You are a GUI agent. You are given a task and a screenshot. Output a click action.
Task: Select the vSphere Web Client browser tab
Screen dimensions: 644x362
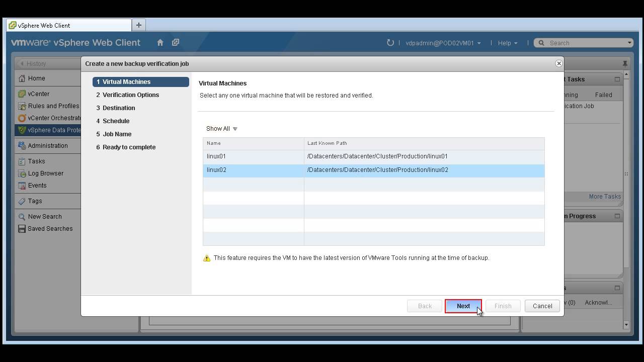(x=69, y=25)
